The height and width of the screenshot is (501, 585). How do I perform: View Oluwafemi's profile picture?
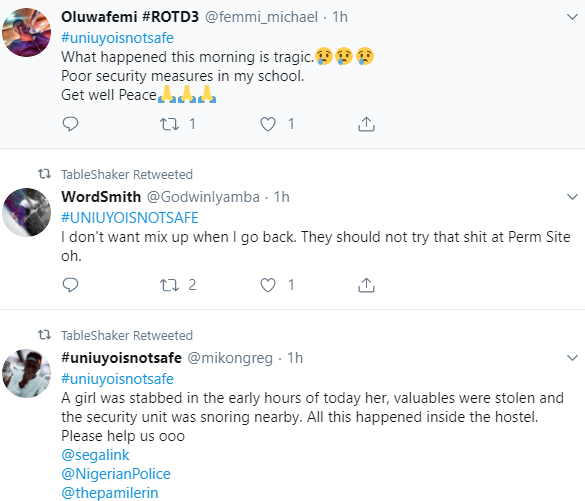click(26, 32)
